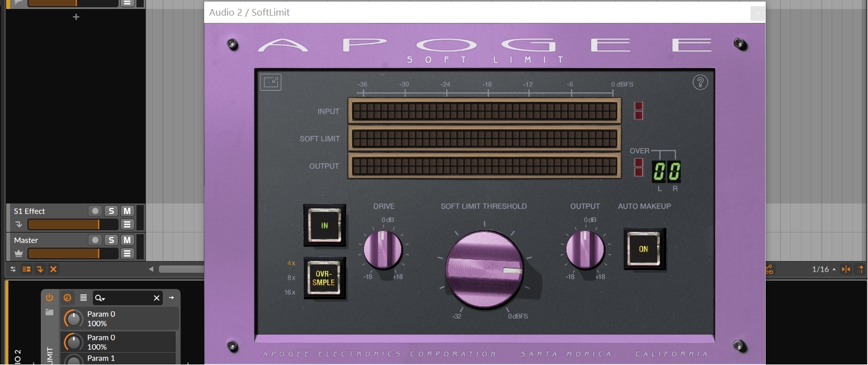Toggle deactivated tracks X icon
This screenshot has width=868, height=365.
pyautogui.click(x=53, y=269)
